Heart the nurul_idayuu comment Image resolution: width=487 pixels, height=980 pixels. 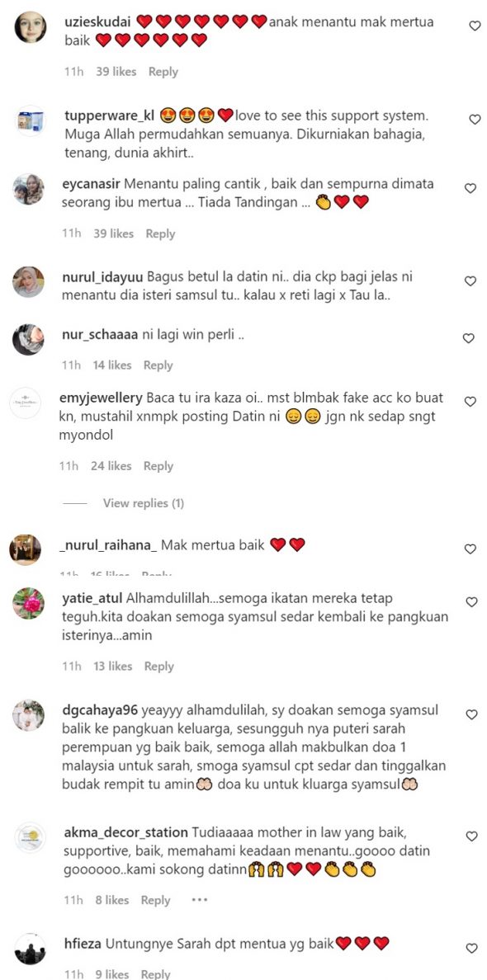[x=470, y=281]
